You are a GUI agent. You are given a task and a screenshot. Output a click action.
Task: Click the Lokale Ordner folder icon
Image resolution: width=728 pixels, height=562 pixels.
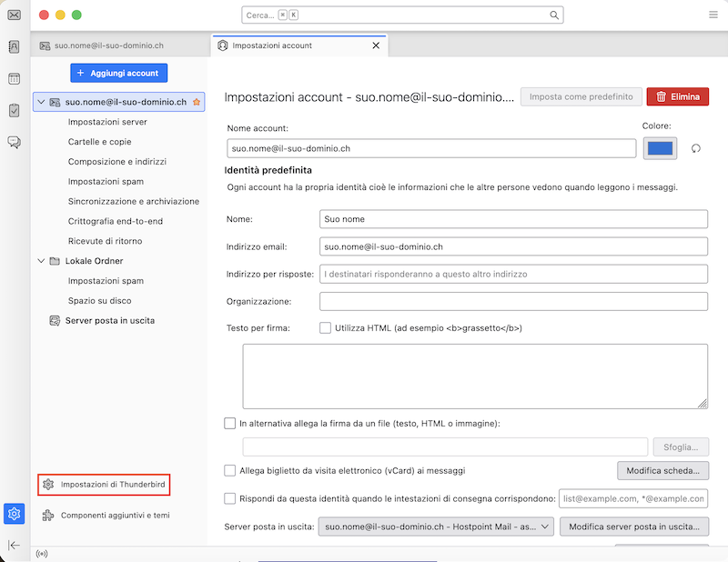55,261
